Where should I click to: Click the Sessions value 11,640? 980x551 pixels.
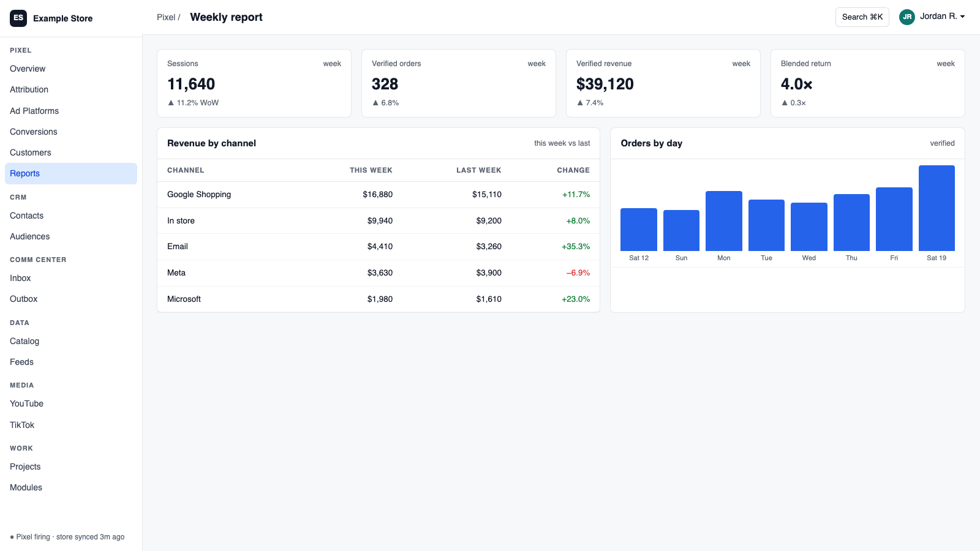click(x=191, y=84)
